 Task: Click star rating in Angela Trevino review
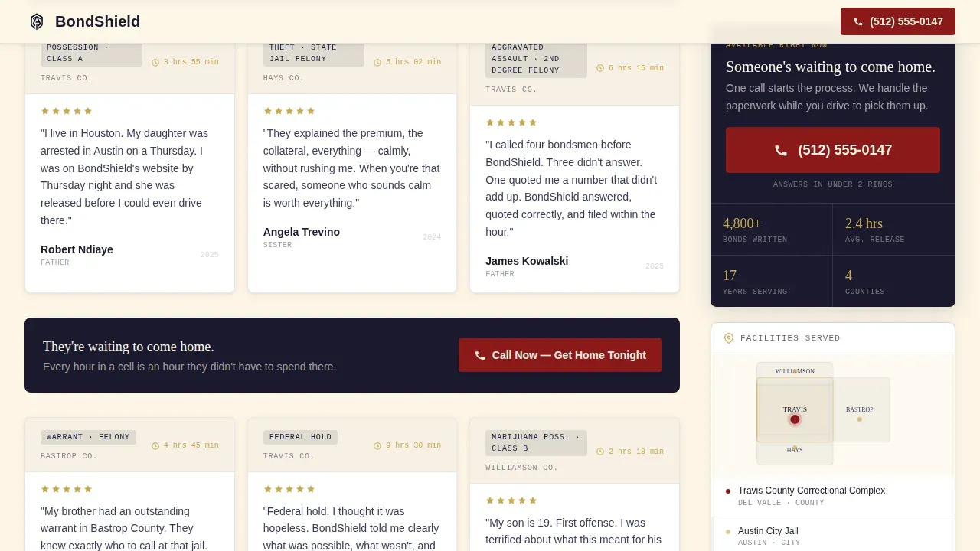pyautogui.click(x=289, y=111)
